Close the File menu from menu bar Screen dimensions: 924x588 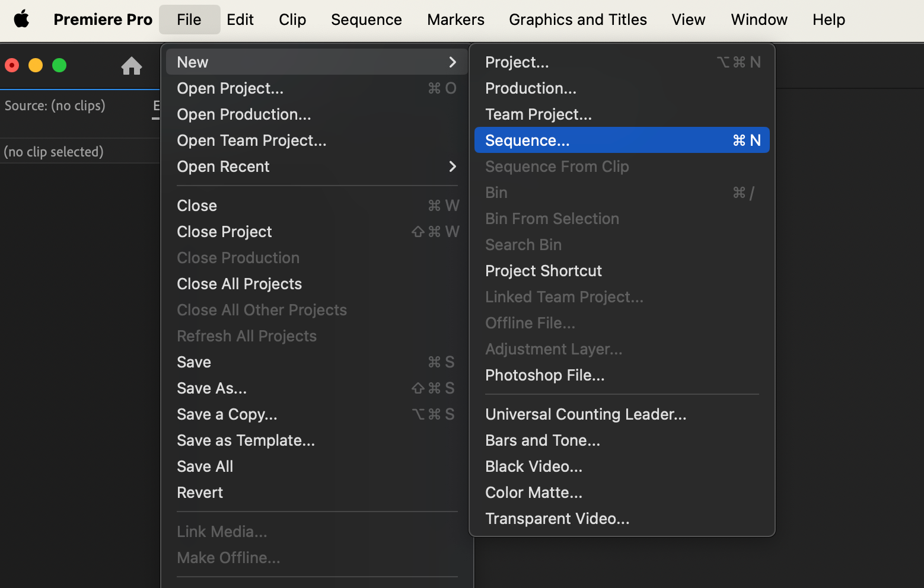point(189,20)
